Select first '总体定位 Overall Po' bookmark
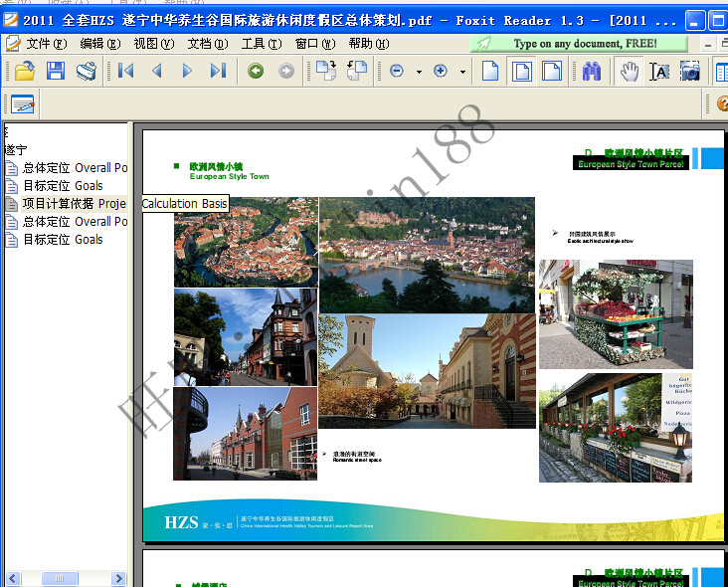 pos(75,168)
